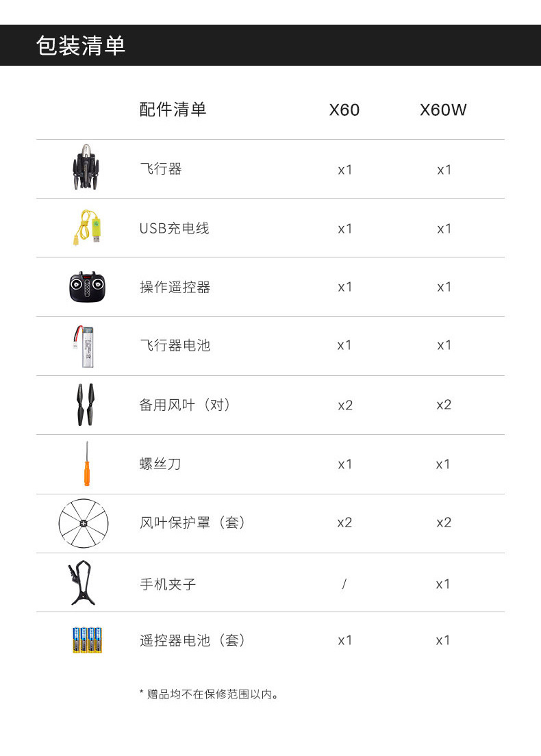This screenshot has height=756, width=541.
Task: Click the black phone clip image
Action: pos(82,583)
